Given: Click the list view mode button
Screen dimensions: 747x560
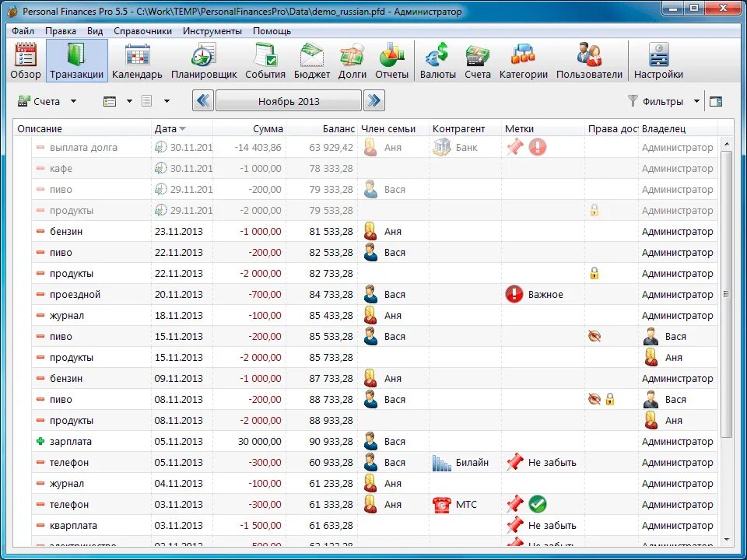Looking at the screenshot, I should coord(110,101).
